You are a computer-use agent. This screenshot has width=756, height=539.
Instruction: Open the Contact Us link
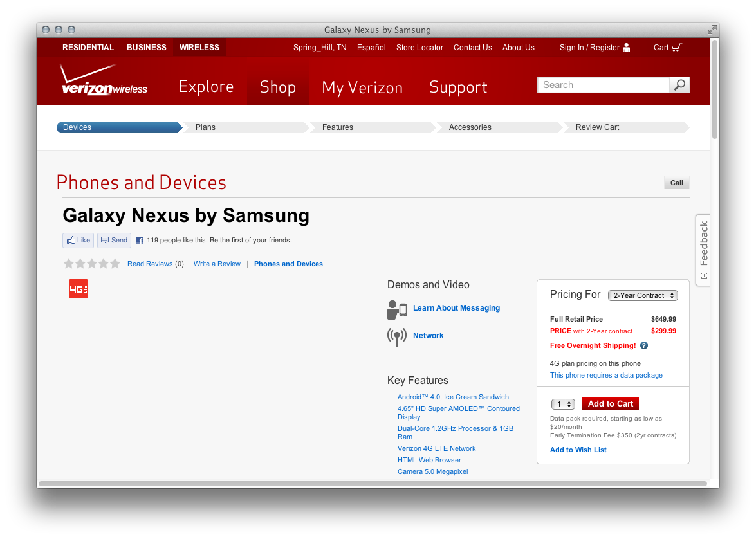coord(472,47)
